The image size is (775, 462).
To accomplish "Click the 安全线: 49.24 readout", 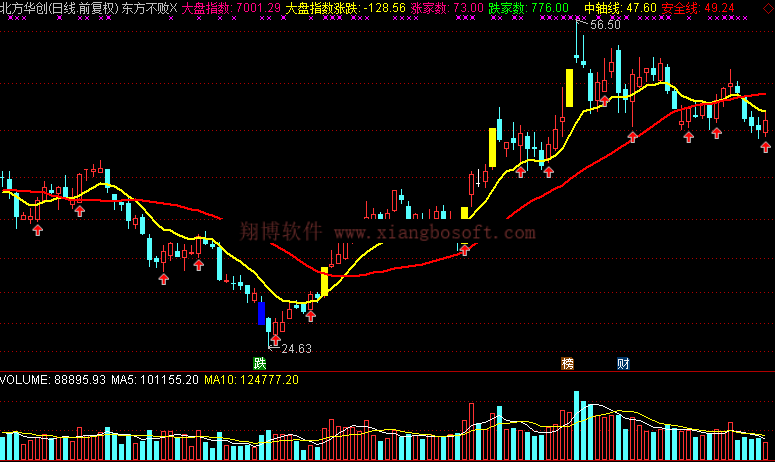I will click(698, 8).
